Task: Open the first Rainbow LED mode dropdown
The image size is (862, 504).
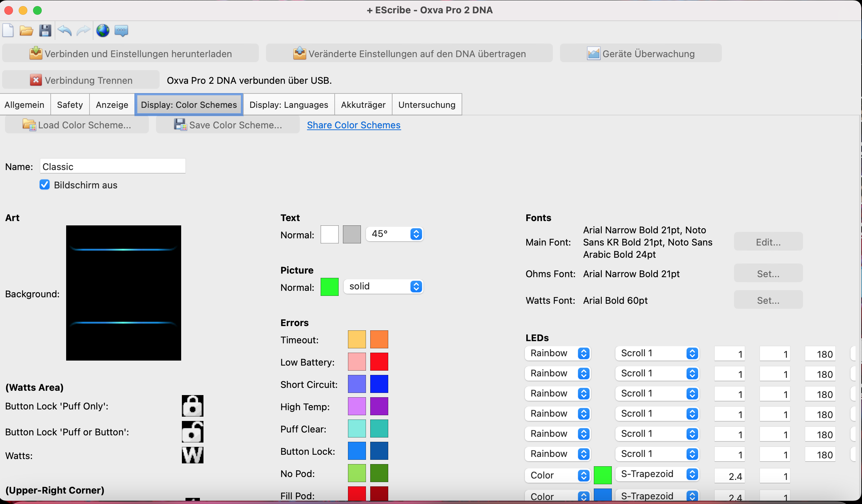Action: pos(558,353)
